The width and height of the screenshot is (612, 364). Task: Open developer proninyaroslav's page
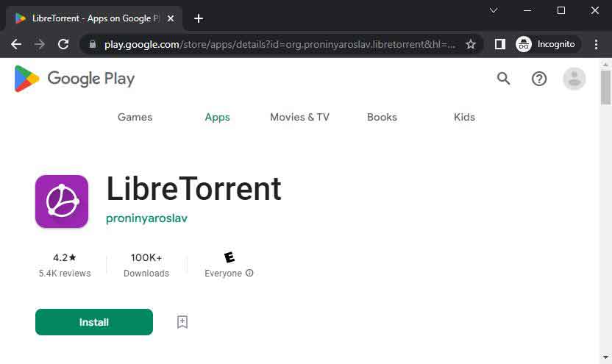point(147,218)
